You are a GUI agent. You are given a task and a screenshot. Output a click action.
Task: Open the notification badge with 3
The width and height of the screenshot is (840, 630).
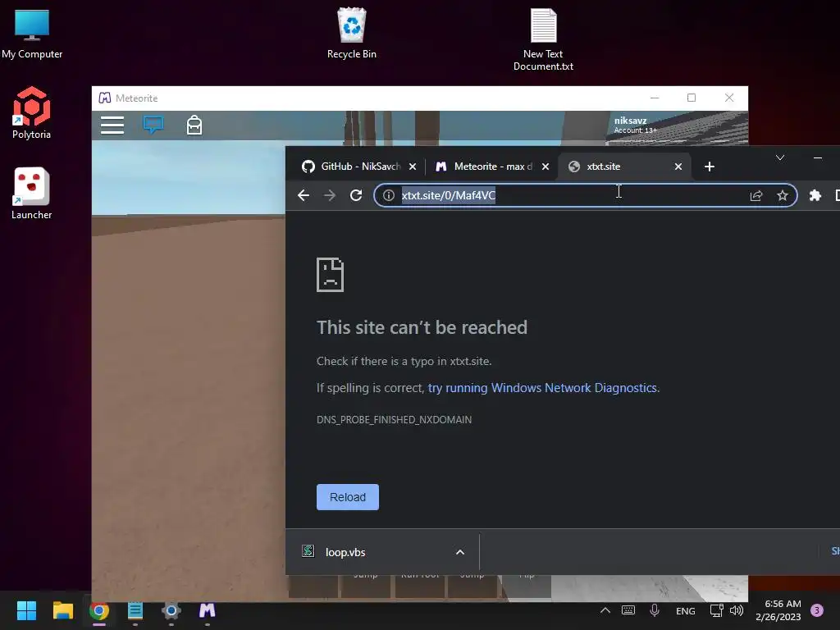pos(817,610)
